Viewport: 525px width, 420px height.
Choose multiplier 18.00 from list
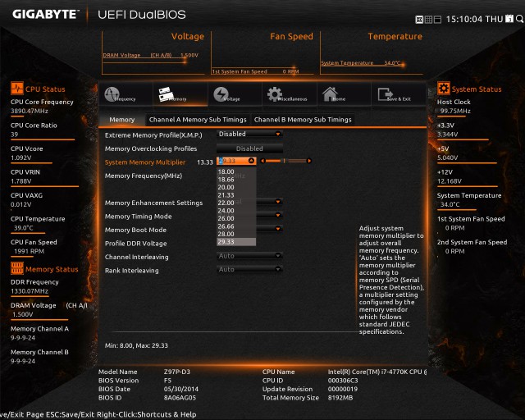click(x=236, y=171)
